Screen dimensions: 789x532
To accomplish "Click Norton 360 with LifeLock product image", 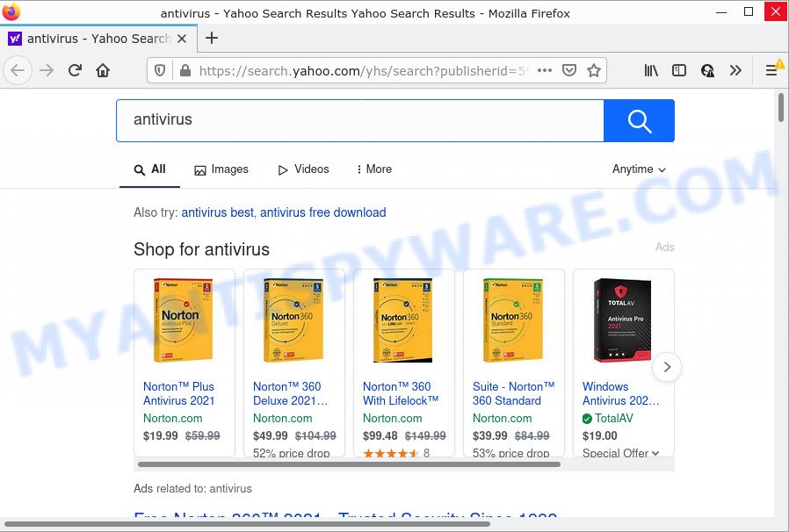I will click(403, 320).
